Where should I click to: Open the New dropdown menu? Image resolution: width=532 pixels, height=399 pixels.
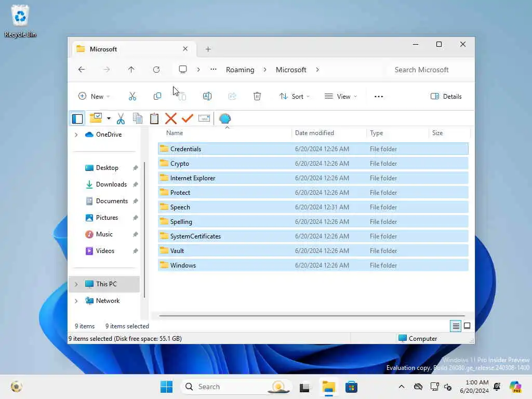tap(94, 96)
